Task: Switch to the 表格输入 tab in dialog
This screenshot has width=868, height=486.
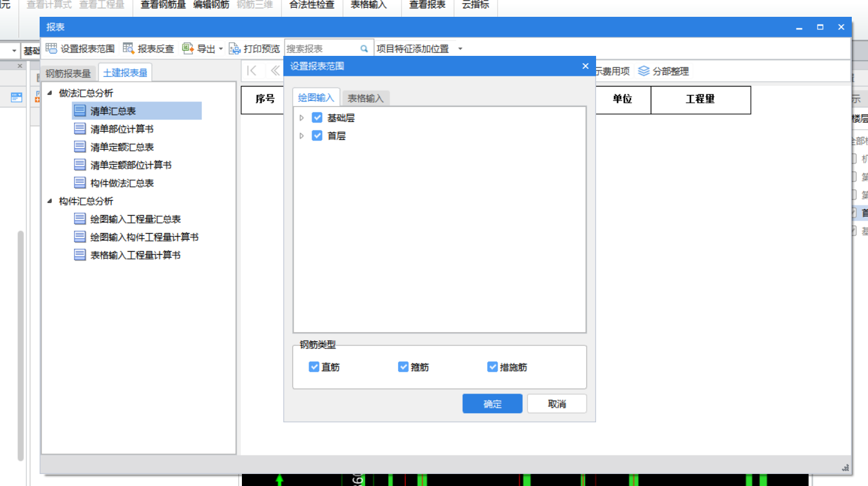Action: tap(366, 98)
